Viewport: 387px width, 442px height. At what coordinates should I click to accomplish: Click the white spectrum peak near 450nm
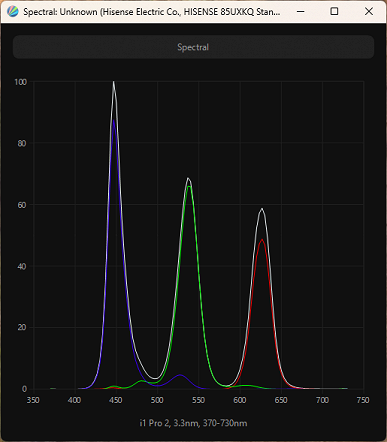[x=114, y=82]
